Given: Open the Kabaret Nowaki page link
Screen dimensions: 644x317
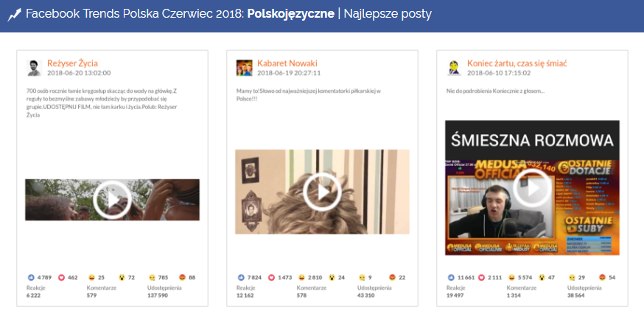Looking at the screenshot, I should [287, 63].
